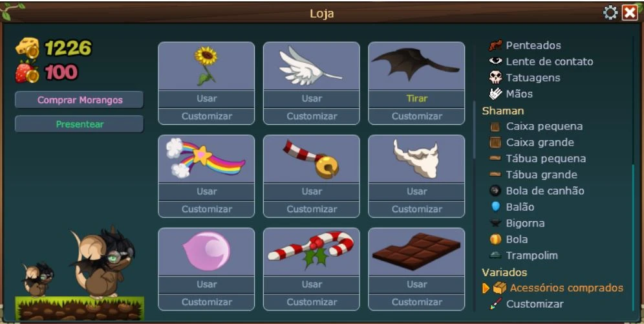The image size is (644, 324).
Task: Click Customizar under the rainbow tail
Action: pyautogui.click(x=206, y=210)
